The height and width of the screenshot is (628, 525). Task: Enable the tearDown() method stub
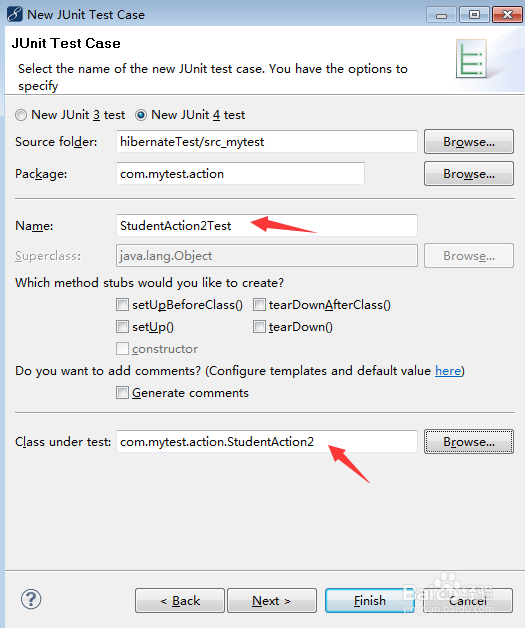coord(259,327)
